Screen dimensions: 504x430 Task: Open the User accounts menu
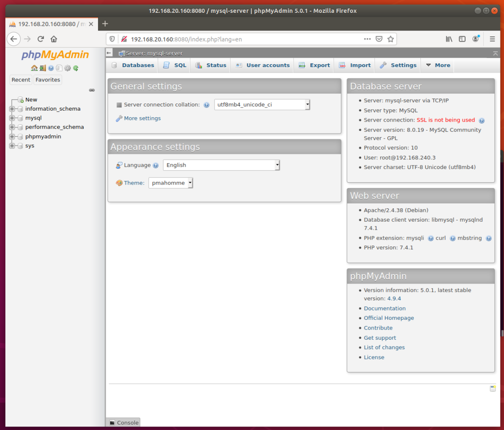pyautogui.click(x=267, y=65)
